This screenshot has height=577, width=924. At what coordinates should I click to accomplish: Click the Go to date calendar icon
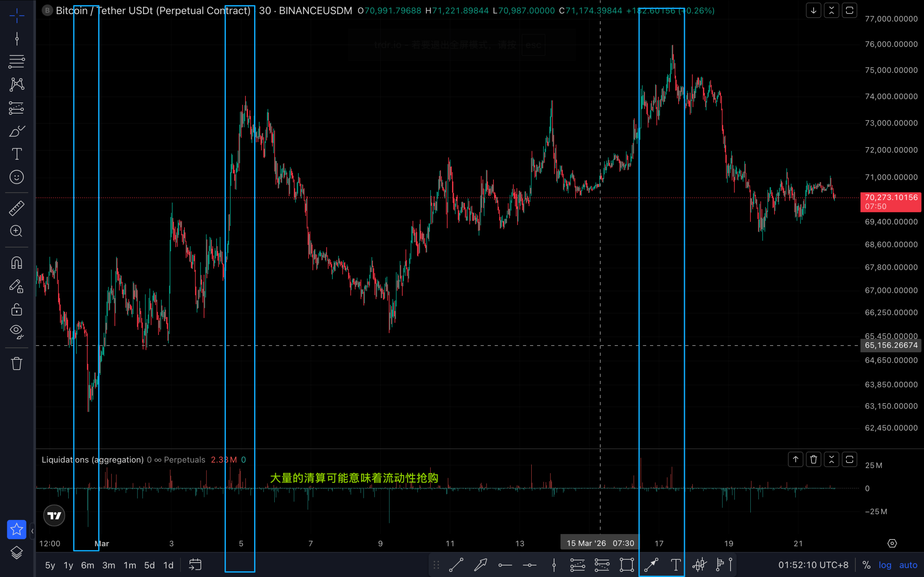[195, 565]
